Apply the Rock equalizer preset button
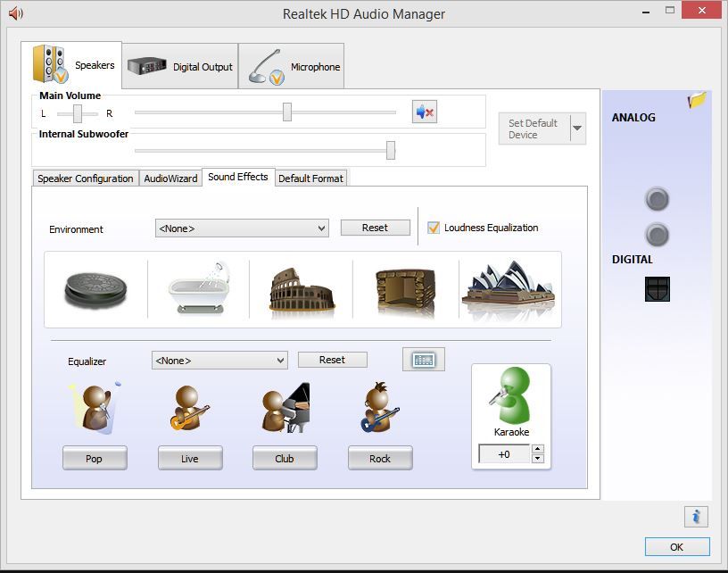 coord(380,458)
